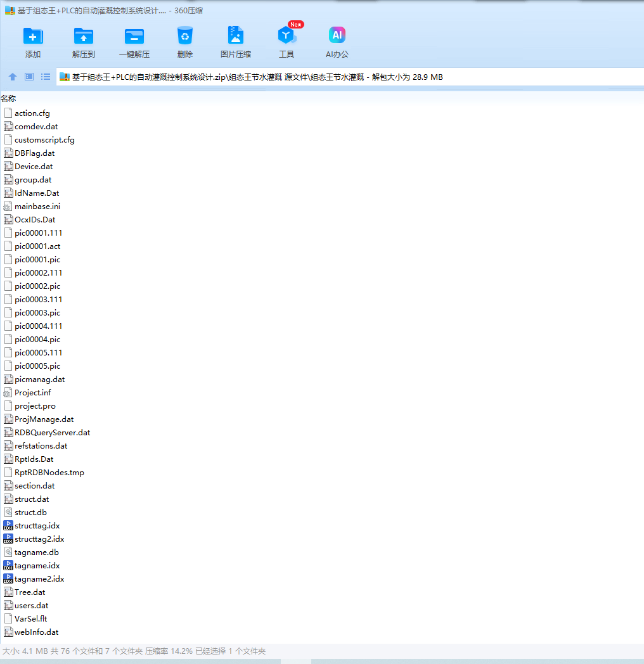644x664 pixels.
Task: Select the Project.inf file icon
Action: pos(8,393)
